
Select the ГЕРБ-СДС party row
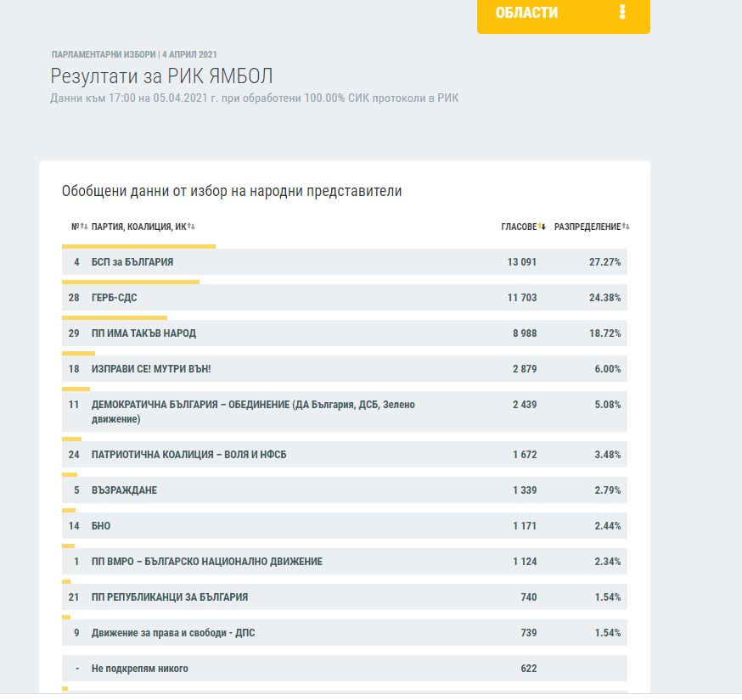pyautogui.click(x=345, y=298)
